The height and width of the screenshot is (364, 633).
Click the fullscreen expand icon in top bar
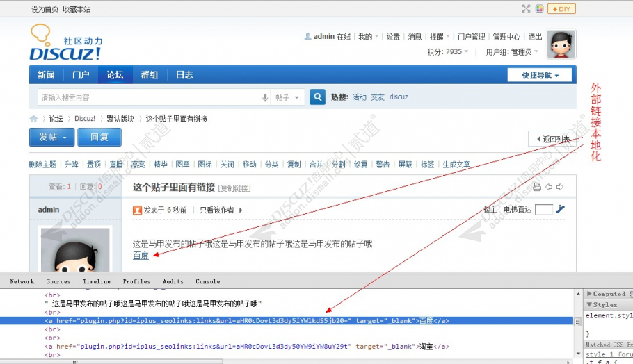coord(526,8)
